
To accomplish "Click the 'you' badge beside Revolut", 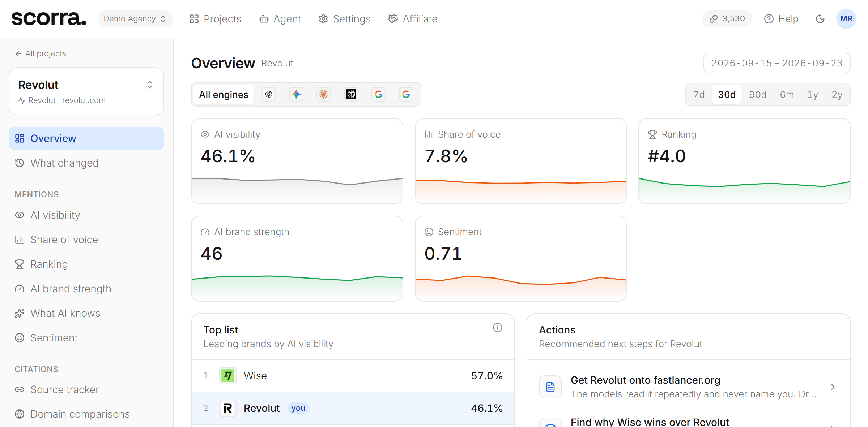I will click(x=298, y=408).
